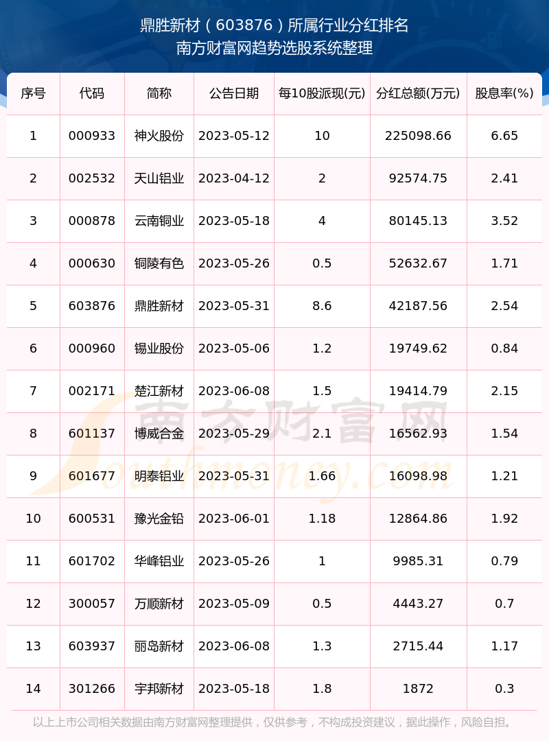
Task: Select the name 云南铜业
Action: point(159,221)
